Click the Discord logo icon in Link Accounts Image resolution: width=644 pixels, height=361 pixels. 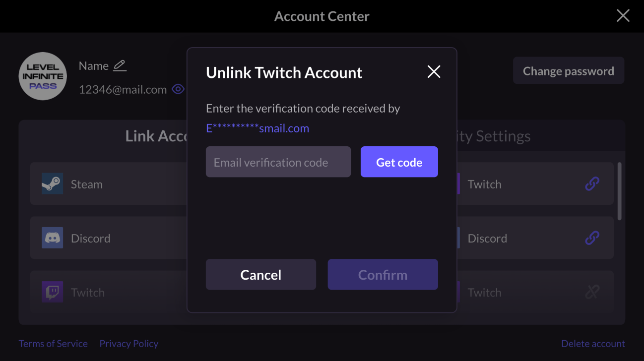pos(52,238)
